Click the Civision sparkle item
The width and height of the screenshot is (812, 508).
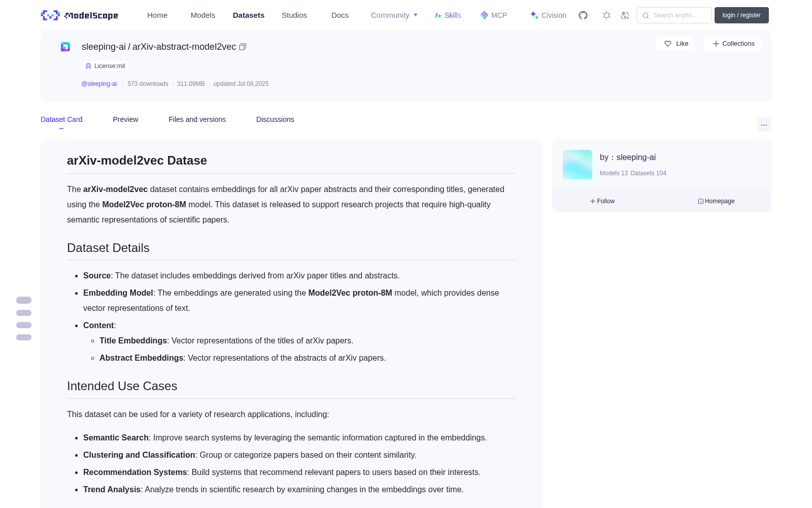click(548, 15)
